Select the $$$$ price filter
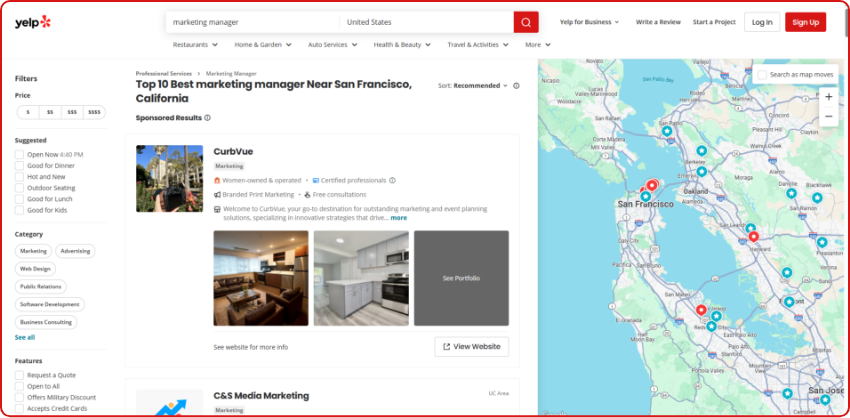This screenshot has height=418, width=850. pos(94,112)
